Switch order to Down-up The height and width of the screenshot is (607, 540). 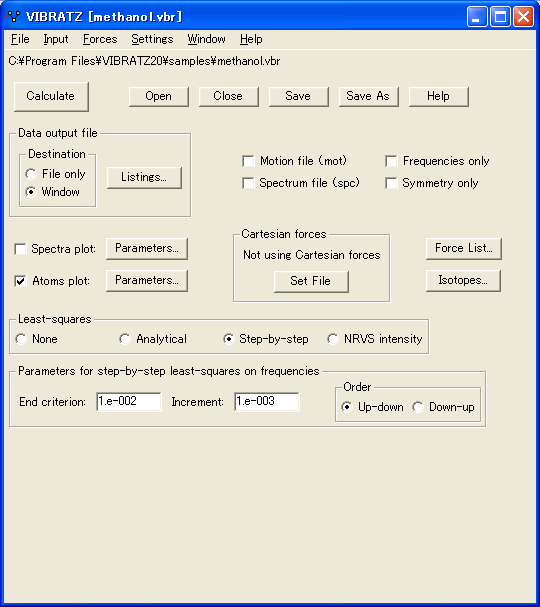coord(418,407)
